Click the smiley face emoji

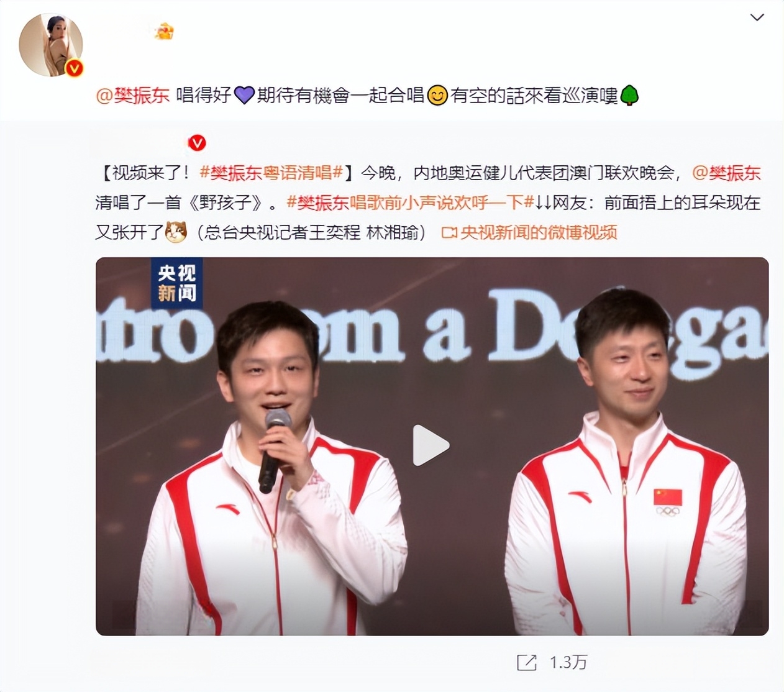pos(437,96)
